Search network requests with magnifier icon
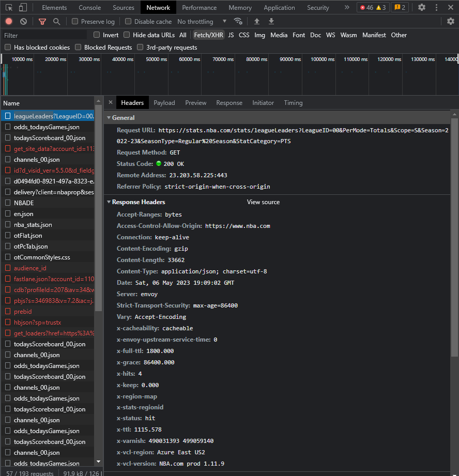This screenshot has height=476, width=459. click(x=57, y=21)
